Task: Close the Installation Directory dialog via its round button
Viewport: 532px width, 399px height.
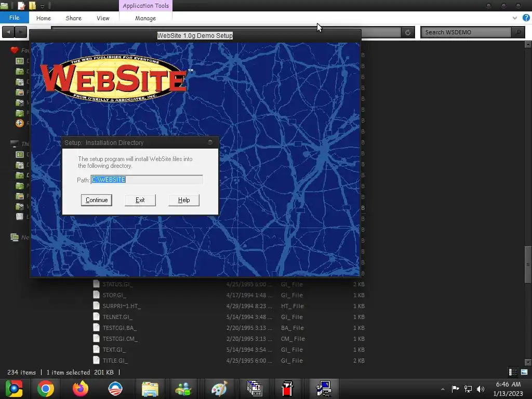Action: pyautogui.click(x=210, y=142)
